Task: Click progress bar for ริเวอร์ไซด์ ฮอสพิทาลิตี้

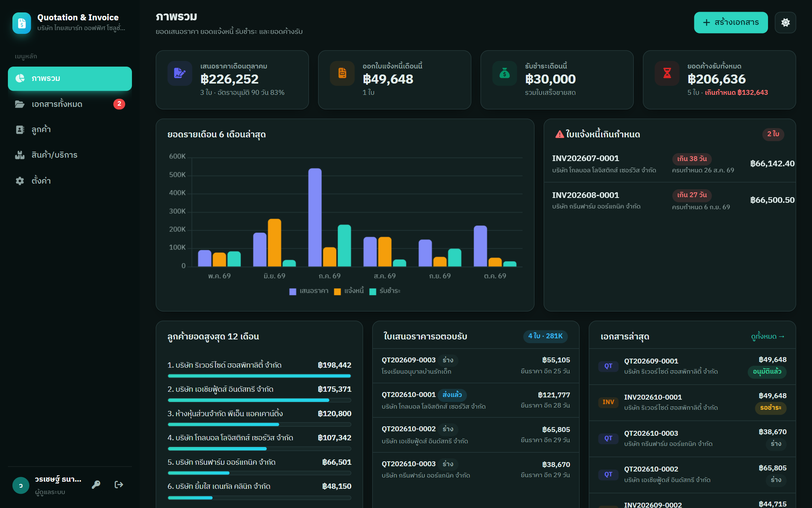Action: 259,376
